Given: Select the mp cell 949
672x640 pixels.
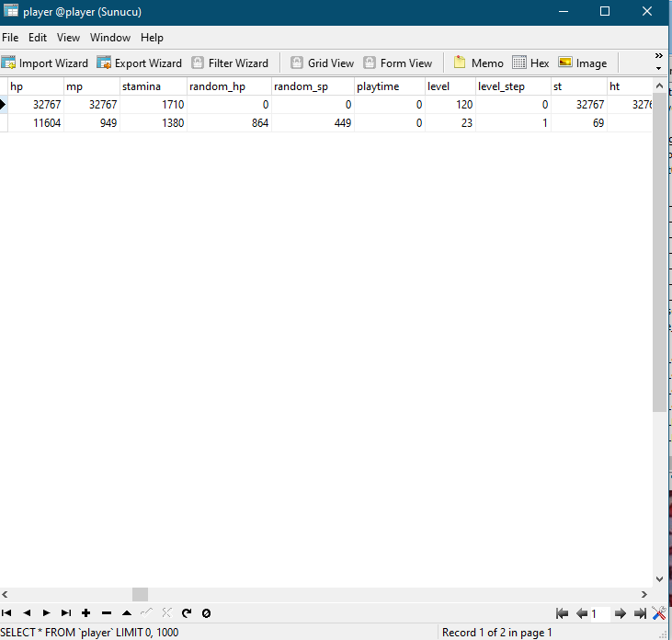Looking at the screenshot, I should [x=92, y=123].
